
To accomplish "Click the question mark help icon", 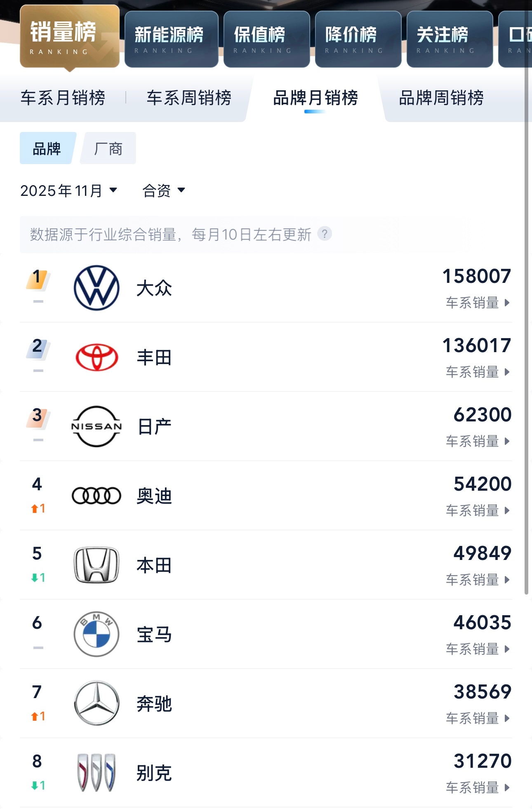I will 325,234.
